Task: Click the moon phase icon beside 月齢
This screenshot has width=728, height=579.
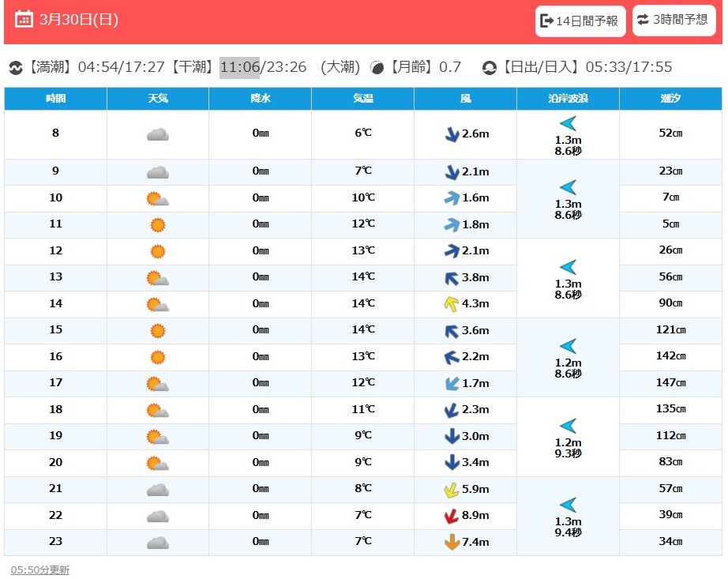Action: [377, 68]
